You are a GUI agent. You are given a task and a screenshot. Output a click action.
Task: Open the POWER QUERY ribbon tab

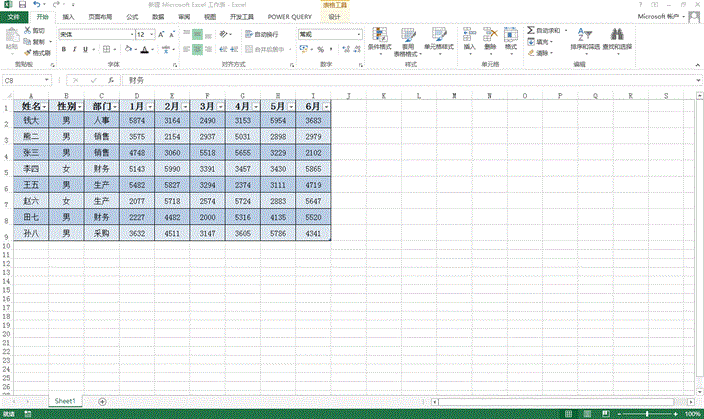point(289,17)
